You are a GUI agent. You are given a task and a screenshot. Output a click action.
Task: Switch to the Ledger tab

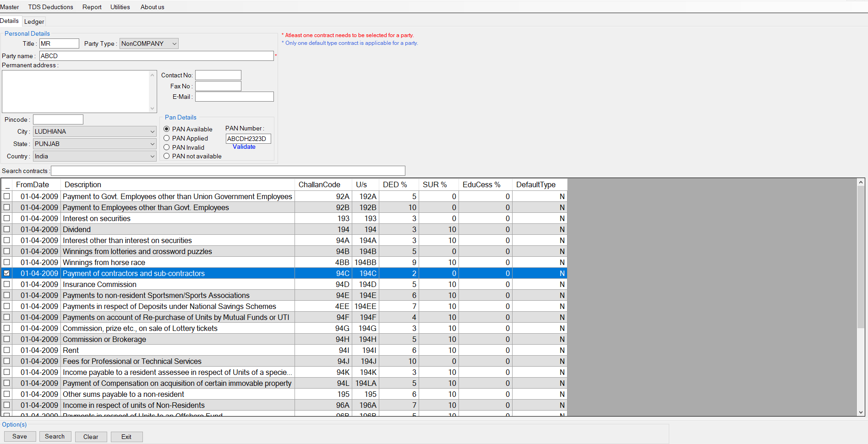34,21
